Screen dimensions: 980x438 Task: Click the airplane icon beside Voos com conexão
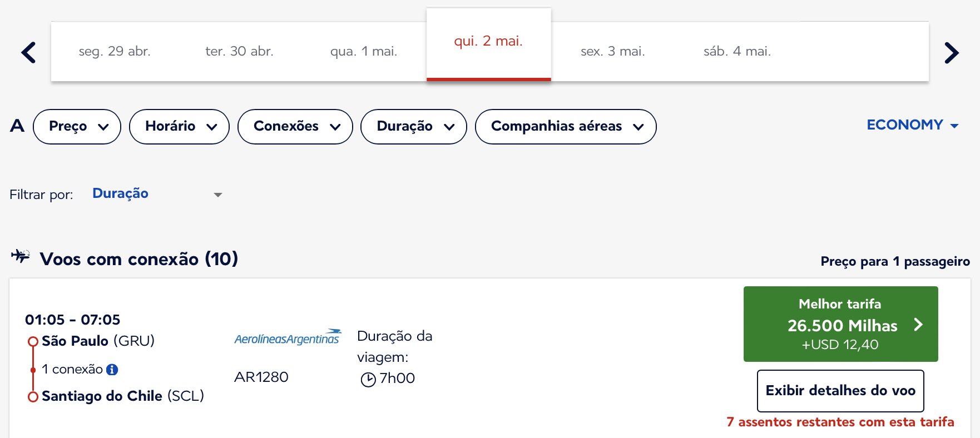[x=21, y=256]
